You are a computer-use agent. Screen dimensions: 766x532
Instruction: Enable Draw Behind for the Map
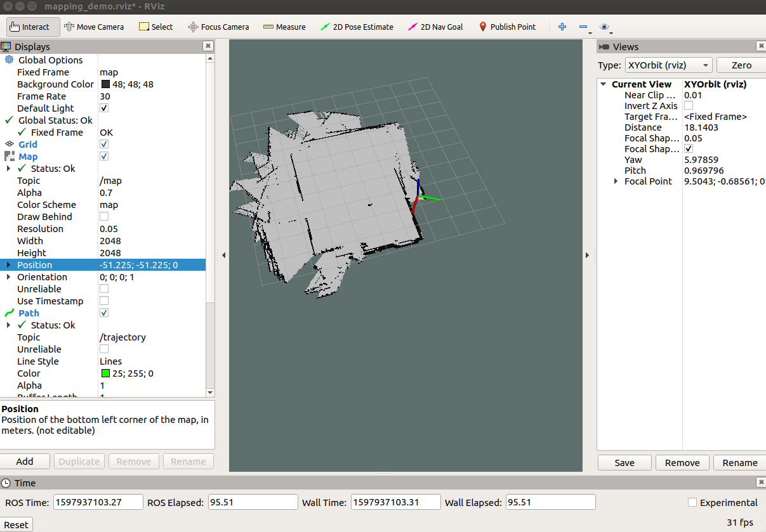coord(103,216)
